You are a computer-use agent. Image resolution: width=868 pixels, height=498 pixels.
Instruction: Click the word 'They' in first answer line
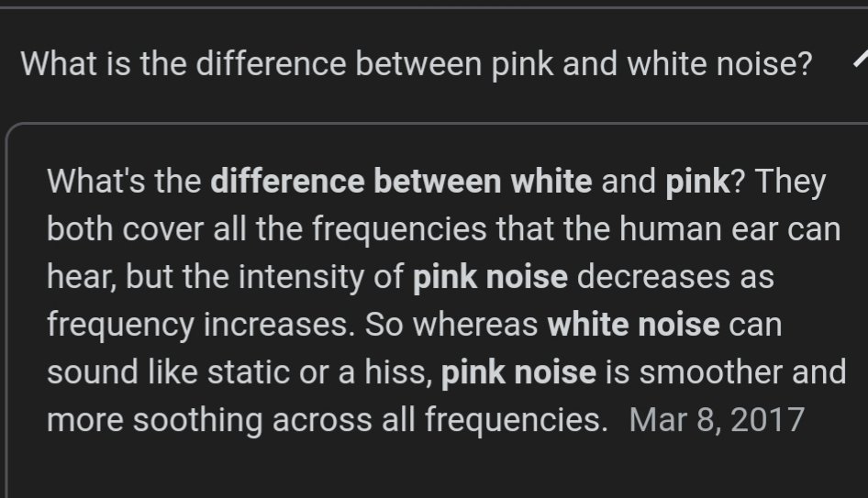pos(790,182)
